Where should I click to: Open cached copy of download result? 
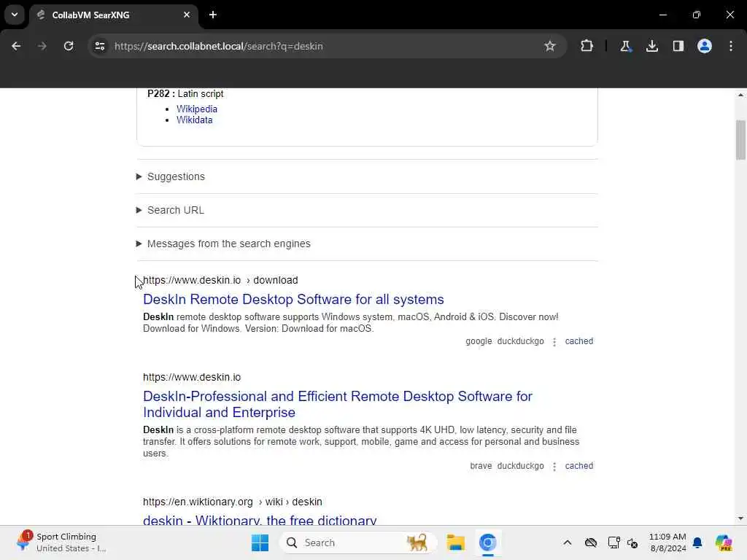(578, 341)
